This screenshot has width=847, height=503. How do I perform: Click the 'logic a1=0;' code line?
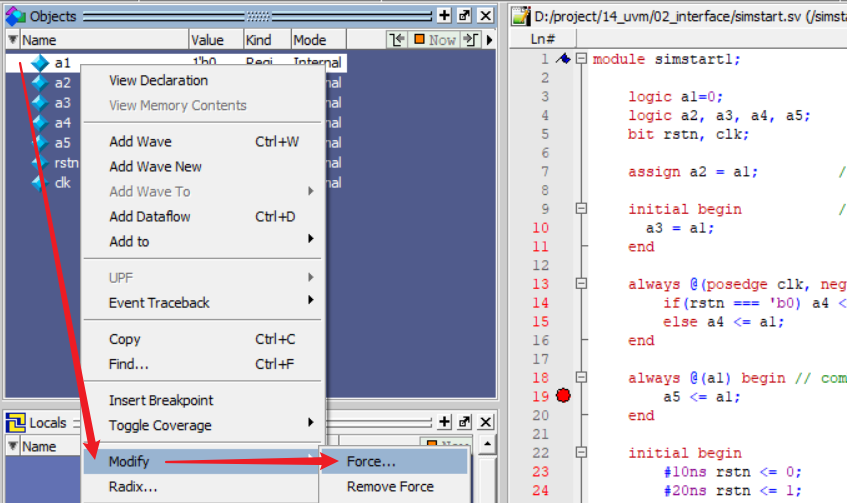click(675, 97)
